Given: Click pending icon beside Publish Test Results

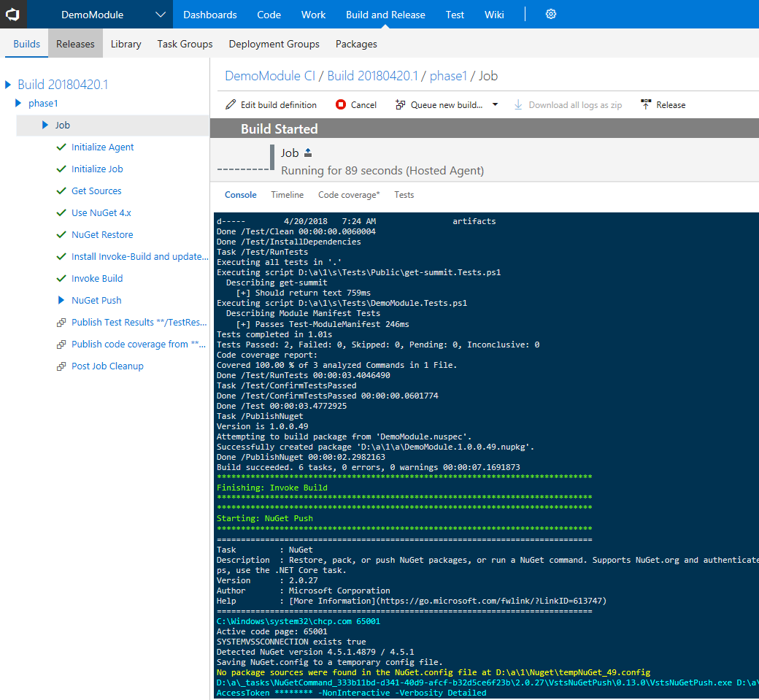Looking at the screenshot, I should click(x=61, y=323).
